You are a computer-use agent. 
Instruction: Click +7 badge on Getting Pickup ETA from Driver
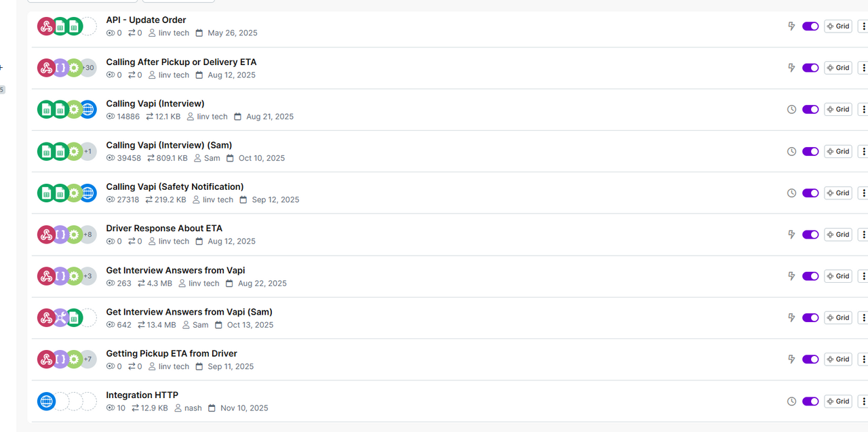coord(88,359)
